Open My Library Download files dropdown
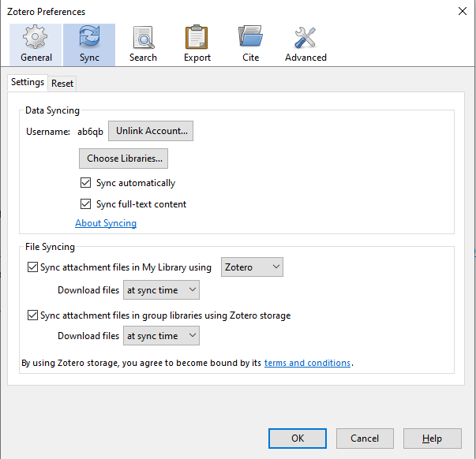Screen dimensions: 476x459 click(161, 290)
